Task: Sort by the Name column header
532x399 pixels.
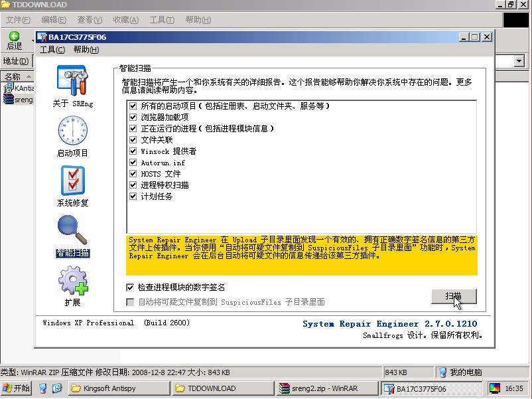Action: [17, 76]
